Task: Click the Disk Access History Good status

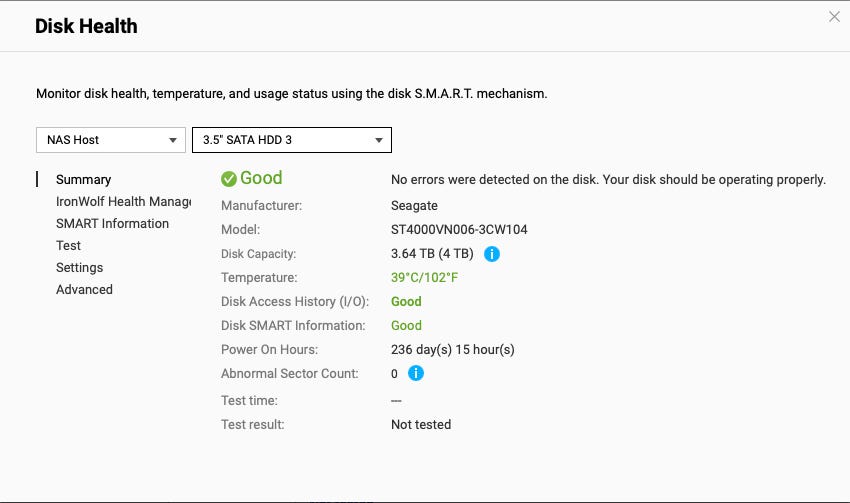Action: 406,302
